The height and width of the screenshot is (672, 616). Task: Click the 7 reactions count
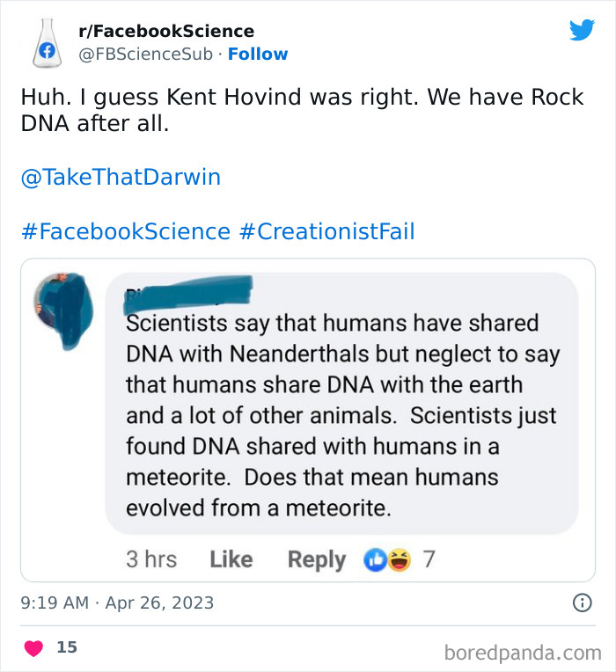(429, 559)
